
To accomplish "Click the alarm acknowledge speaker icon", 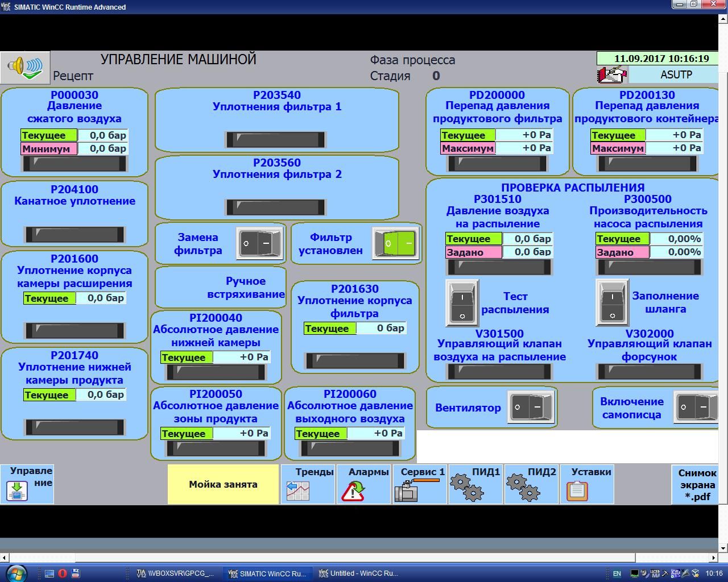I will pyautogui.click(x=25, y=68).
